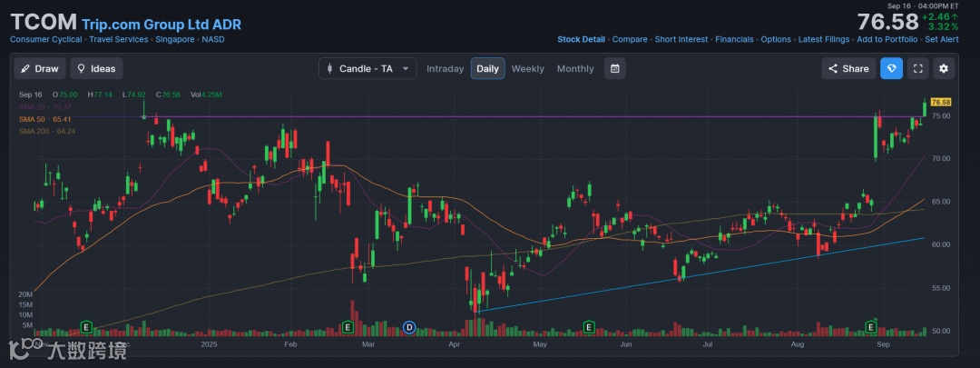Select the Daily timeframe
Screen dimensions: 980x368
point(487,69)
